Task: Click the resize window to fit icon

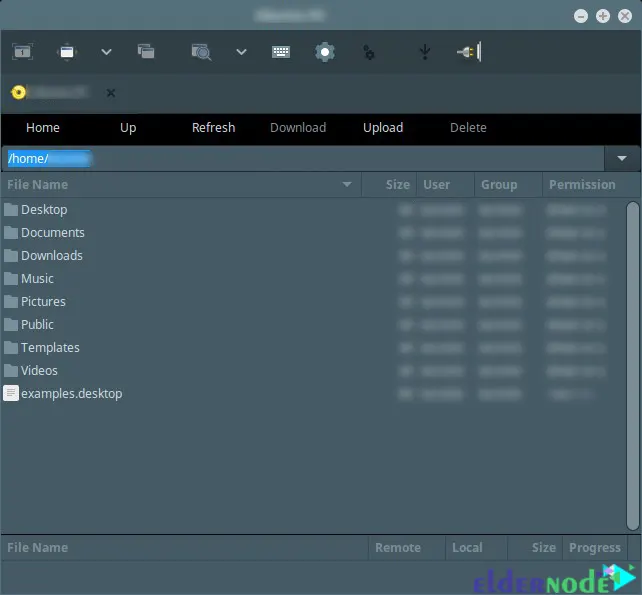Action: tap(22, 52)
